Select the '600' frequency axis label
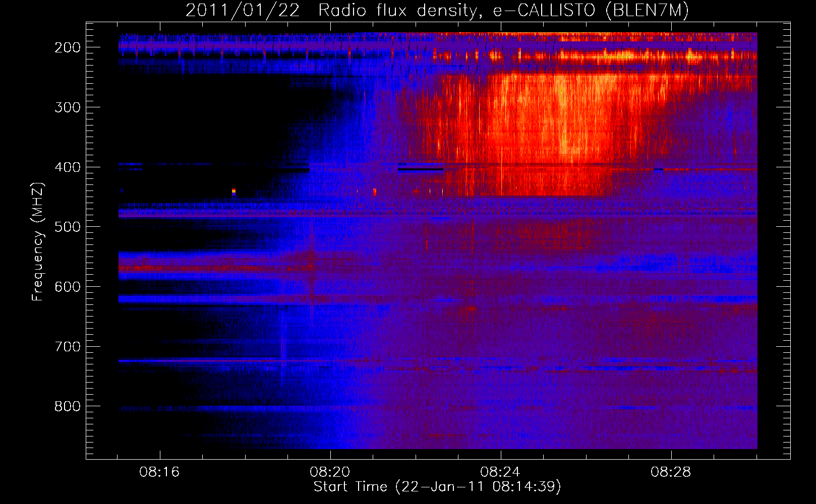This screenshot has height=504, width=816. pos(68,287)
